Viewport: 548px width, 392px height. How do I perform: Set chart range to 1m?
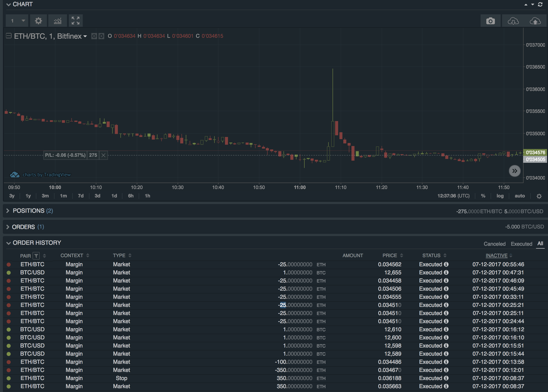tap(63, 196)
